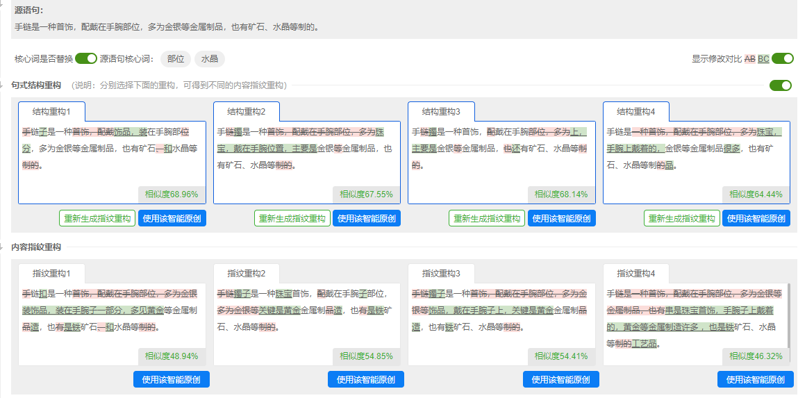798x398 pixels.
Task: Select the 水晶 core word tag
Action: pyautogui.click(x=210, y=59)
